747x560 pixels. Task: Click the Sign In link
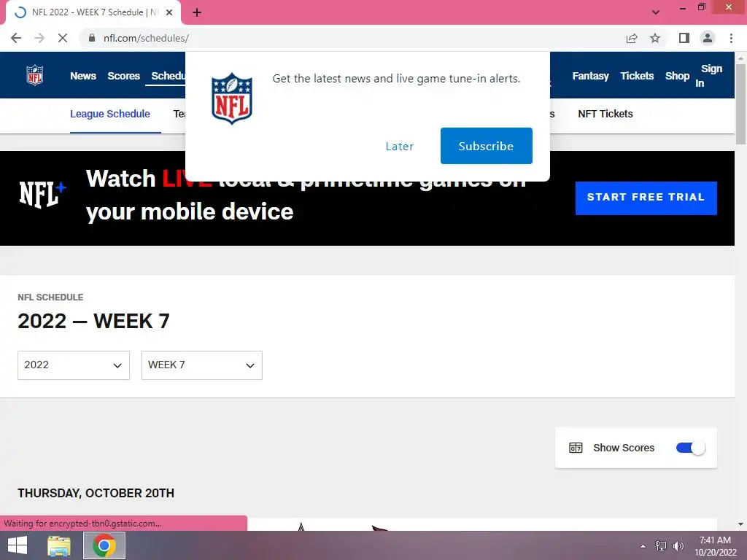(x=708, y=76)
